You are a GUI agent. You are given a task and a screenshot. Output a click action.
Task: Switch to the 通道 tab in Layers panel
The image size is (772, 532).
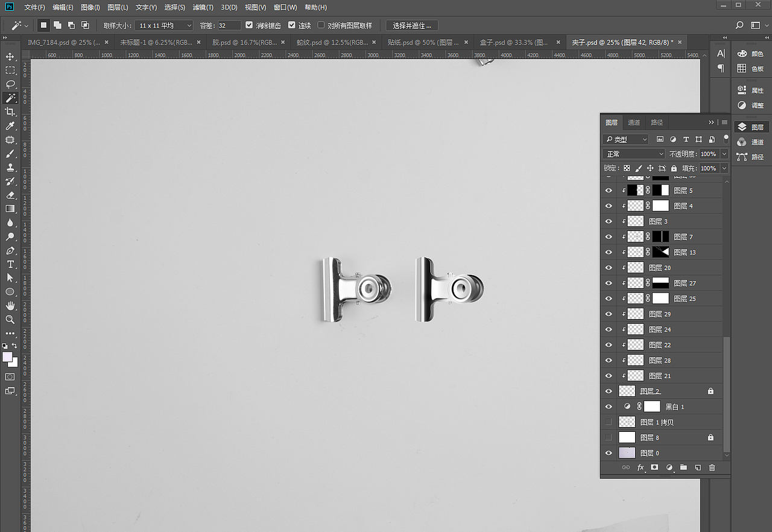pyautogui.click(x=634, y=122)
